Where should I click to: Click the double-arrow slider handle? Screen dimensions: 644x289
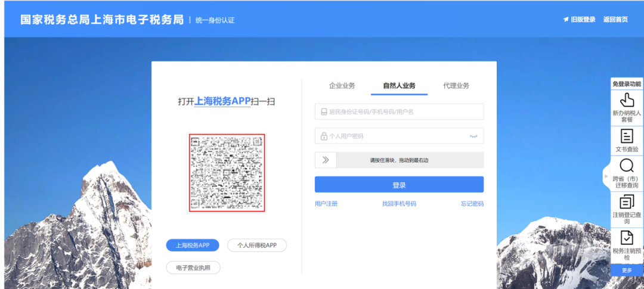[326, 160]
